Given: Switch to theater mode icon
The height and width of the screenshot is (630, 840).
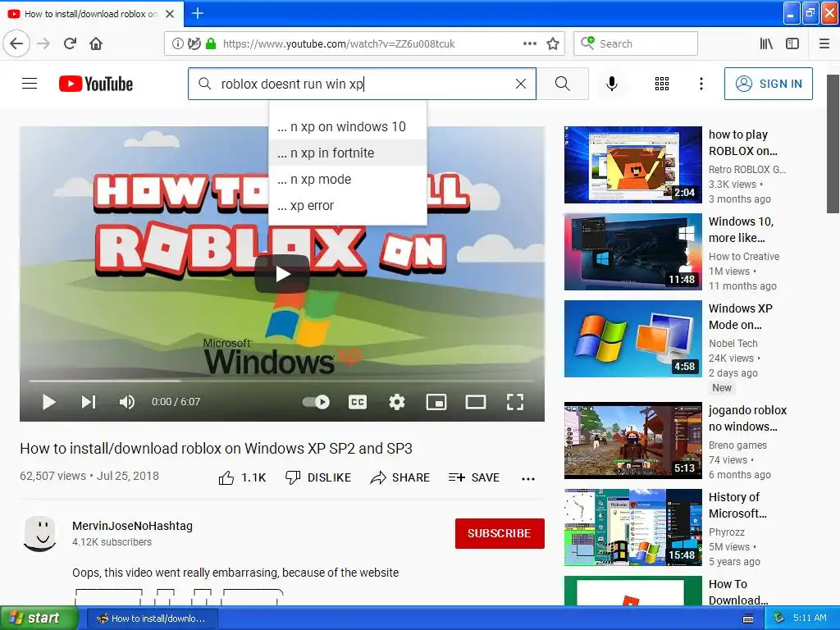Looking at the screenshot, I should (x=476, y=402).
